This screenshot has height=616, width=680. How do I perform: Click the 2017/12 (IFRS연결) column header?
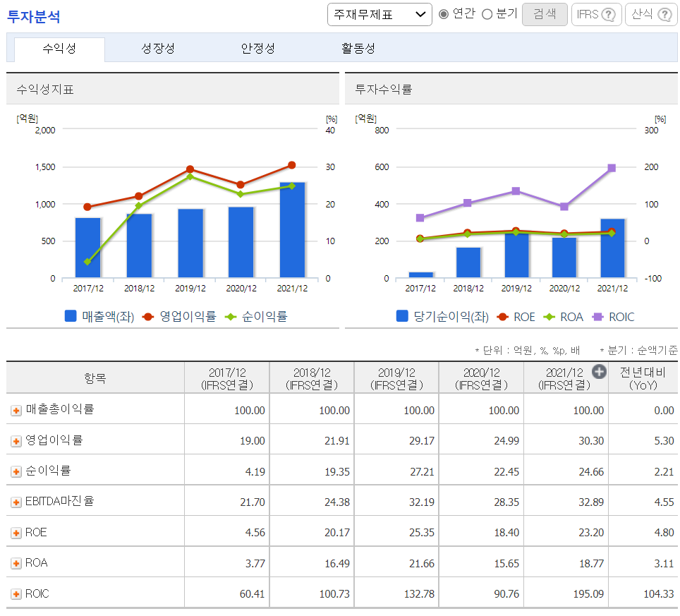click(x=227, y=378)
